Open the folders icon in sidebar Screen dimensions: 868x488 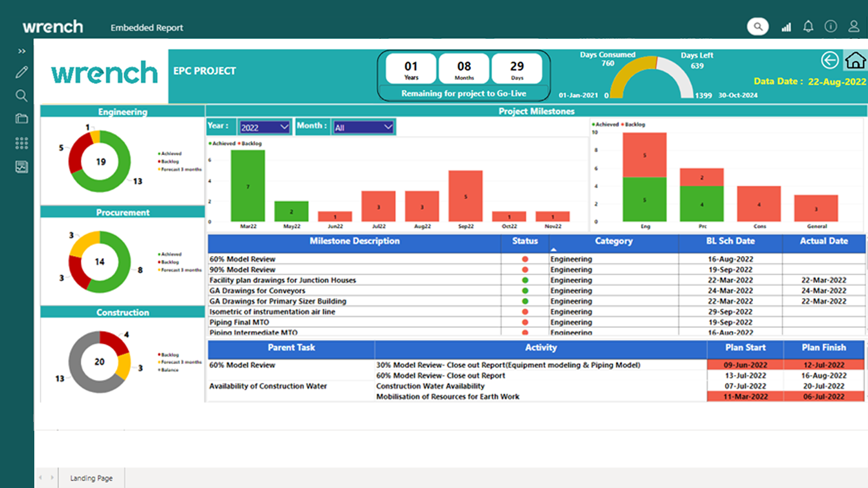(22, 119)
